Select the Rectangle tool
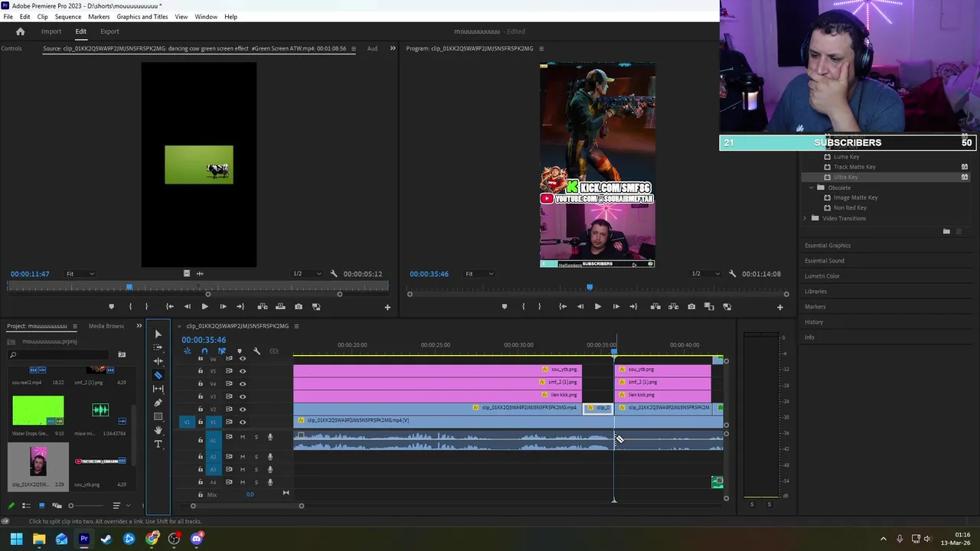The image size is (980, 551). pyautogui.click(x=158, y=416)
